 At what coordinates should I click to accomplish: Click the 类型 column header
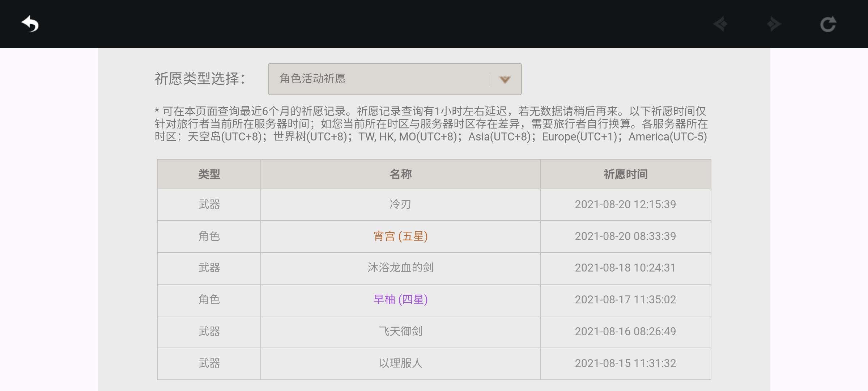(x=209, y=174)
